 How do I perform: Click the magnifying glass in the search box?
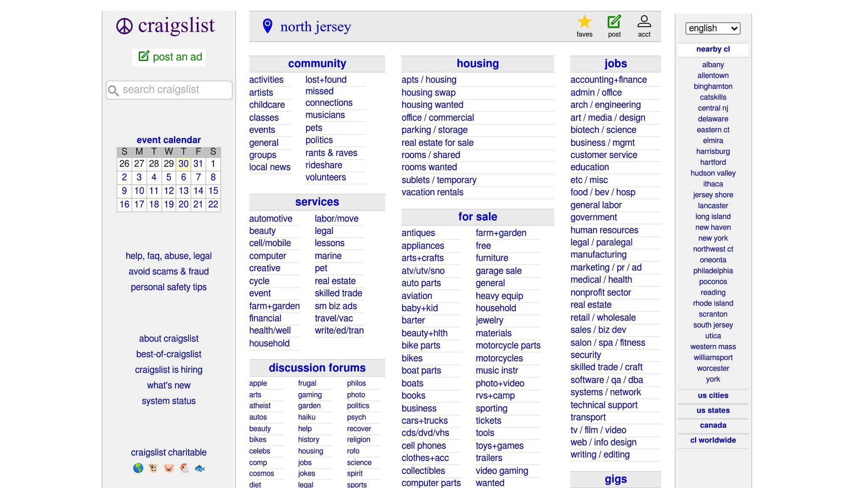(x=113, y=90)
